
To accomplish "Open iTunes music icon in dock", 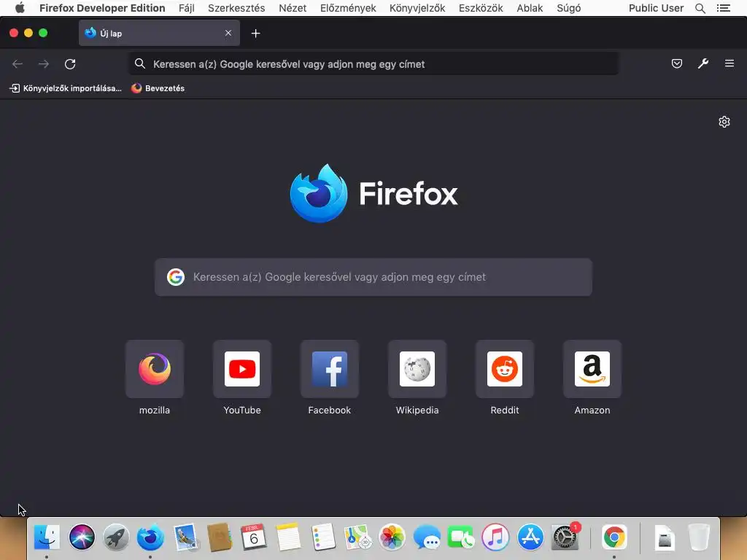I will (495, 537).
